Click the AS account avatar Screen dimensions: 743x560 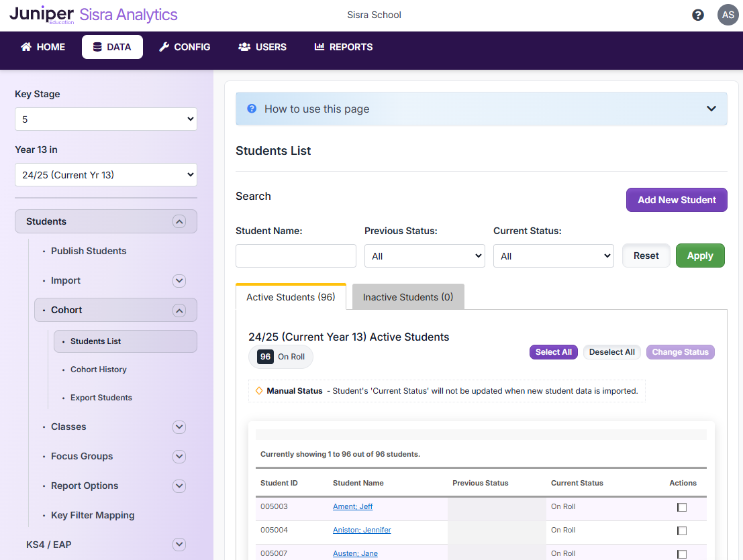(728, 14)
